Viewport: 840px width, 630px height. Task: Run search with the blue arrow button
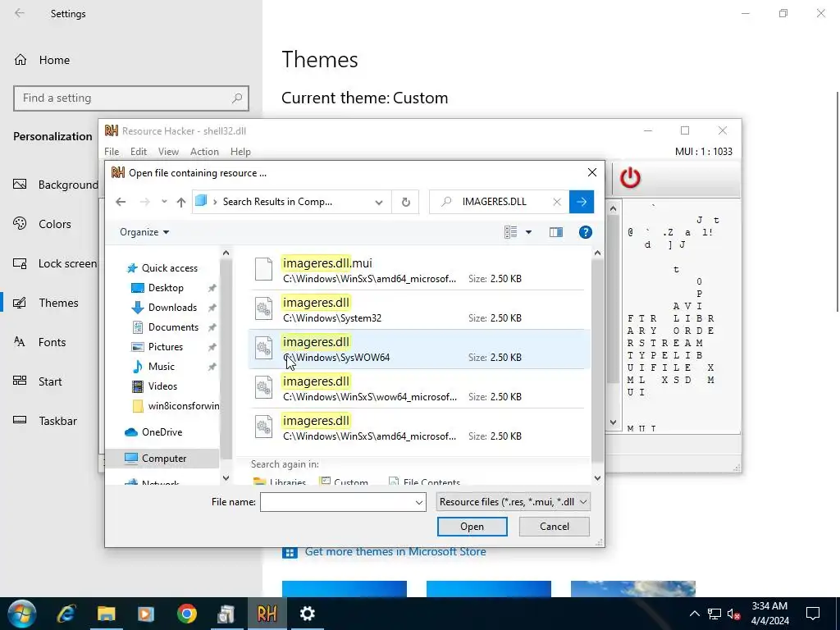coord(582,202)
